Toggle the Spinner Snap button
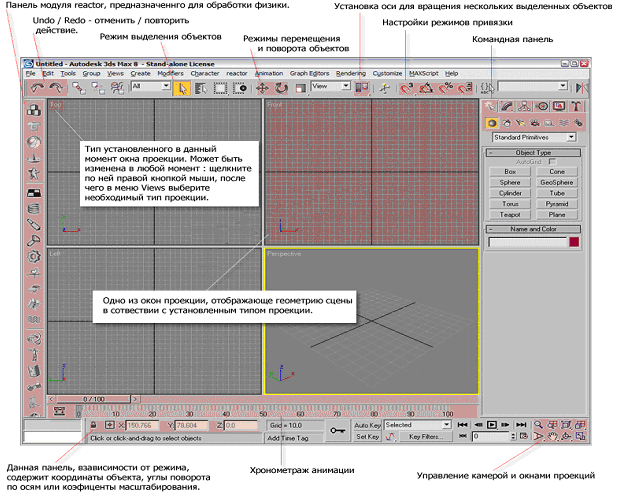 pyautogui.click(x=465, y=88)
